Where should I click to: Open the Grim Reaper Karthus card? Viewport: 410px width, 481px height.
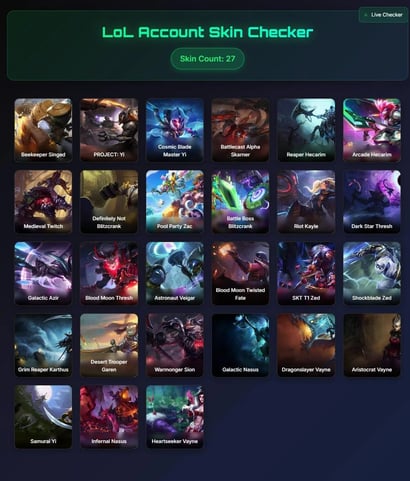click(x=43, y=345)
